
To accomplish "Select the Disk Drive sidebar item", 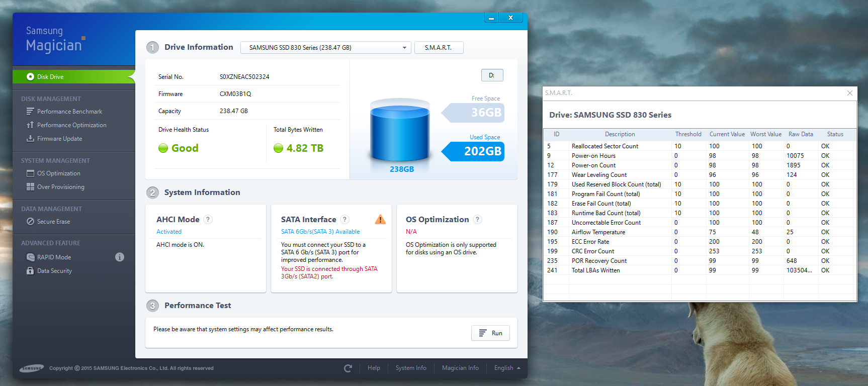I will pyautogui.click(x=74, y=77).
